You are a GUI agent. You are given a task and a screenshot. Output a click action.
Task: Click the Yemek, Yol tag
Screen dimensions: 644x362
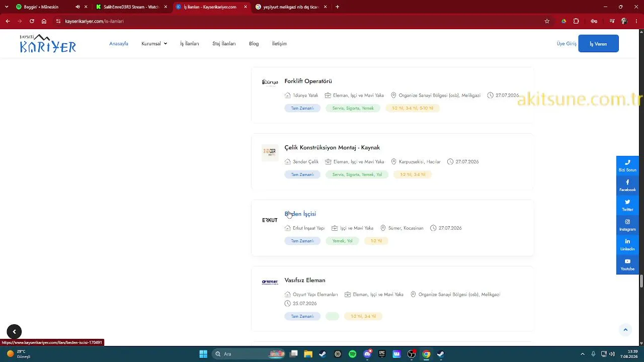[x=342, y=241]
